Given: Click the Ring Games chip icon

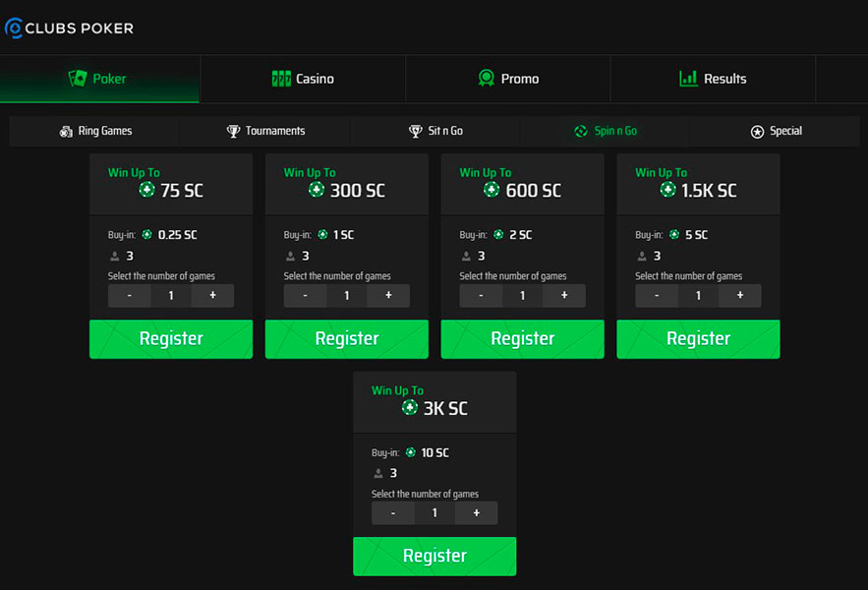Looking at the screenshot, I should tap(65, 131).
